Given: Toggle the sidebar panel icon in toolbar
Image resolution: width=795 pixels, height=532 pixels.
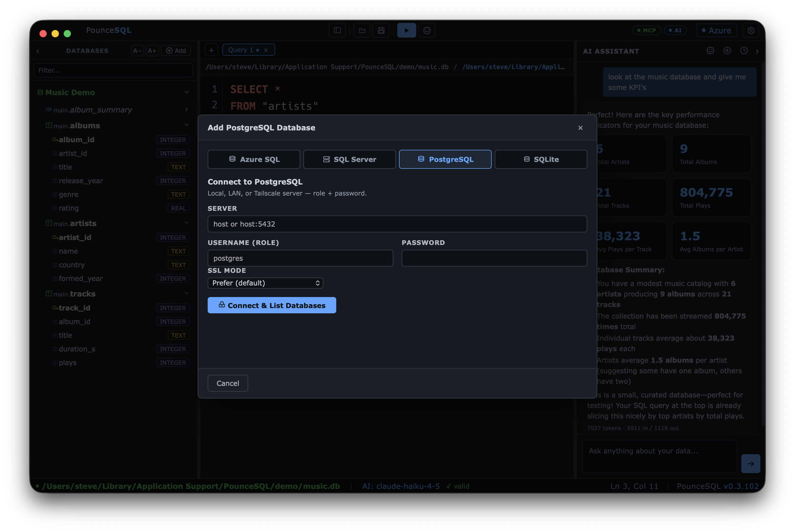Looking at the screenshot, I should 337,30.
